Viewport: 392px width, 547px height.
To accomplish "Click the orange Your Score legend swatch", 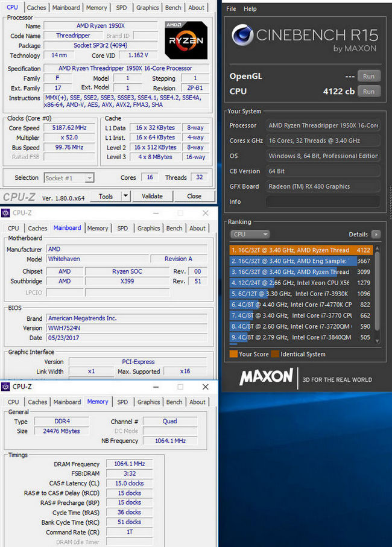I will [x=233, y=354].
